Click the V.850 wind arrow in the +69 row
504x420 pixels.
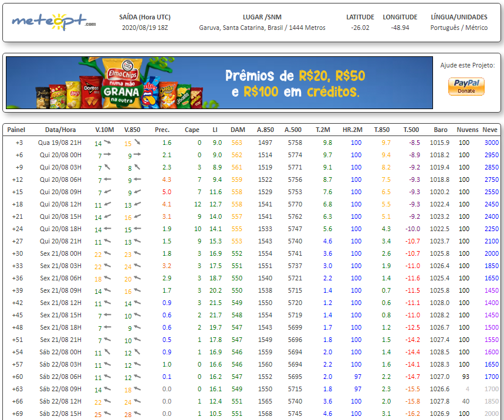137,414
